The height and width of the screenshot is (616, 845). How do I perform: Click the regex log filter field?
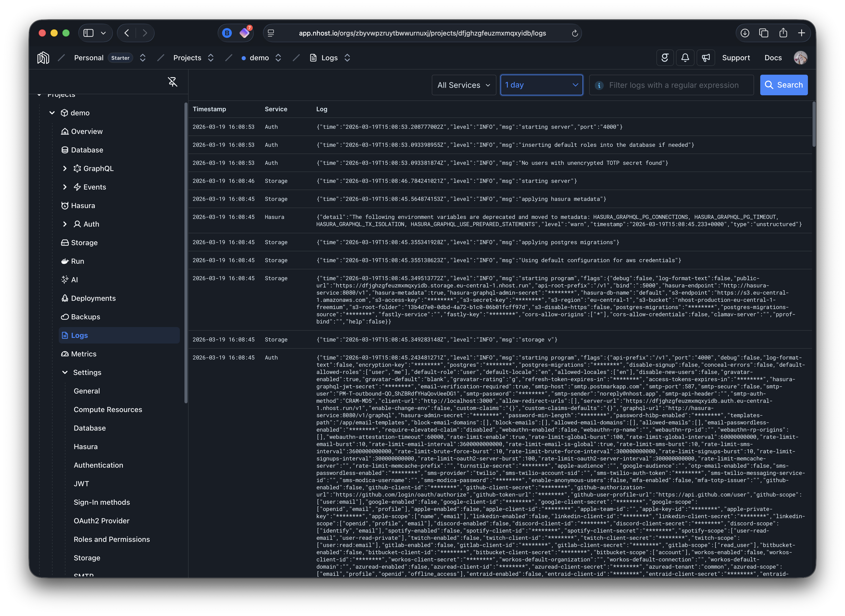click(x=673, y=85)
